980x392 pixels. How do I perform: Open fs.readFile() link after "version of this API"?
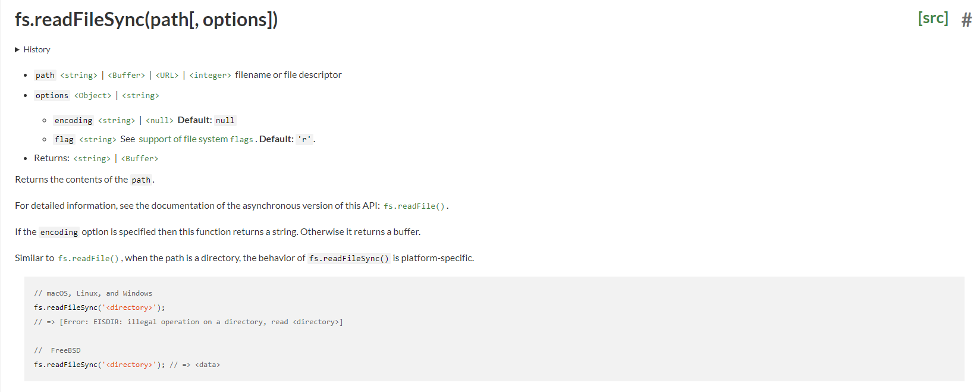(x=414, y=206)
